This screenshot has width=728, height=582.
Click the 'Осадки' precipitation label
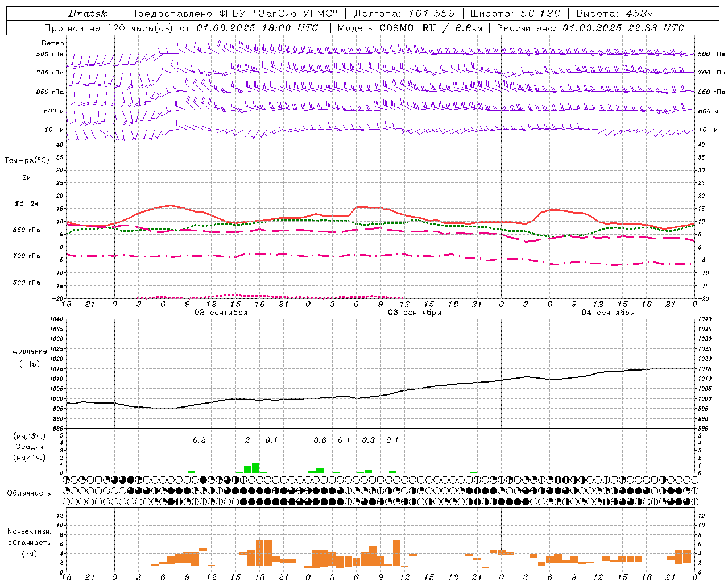pyautogui.click(x=29, y=447)
